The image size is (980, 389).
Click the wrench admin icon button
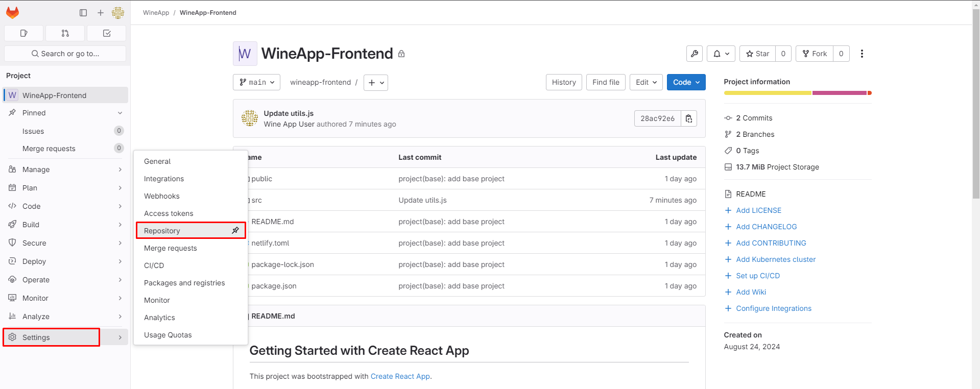click(695, 54)
